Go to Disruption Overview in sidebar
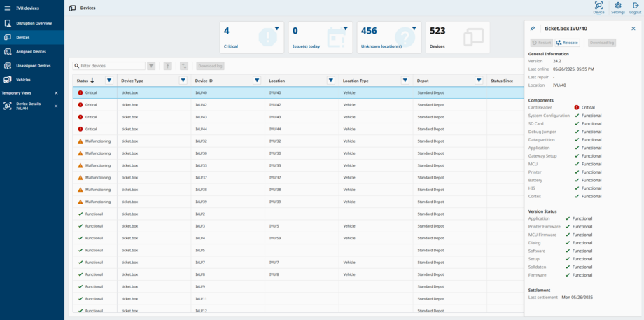 34,23
